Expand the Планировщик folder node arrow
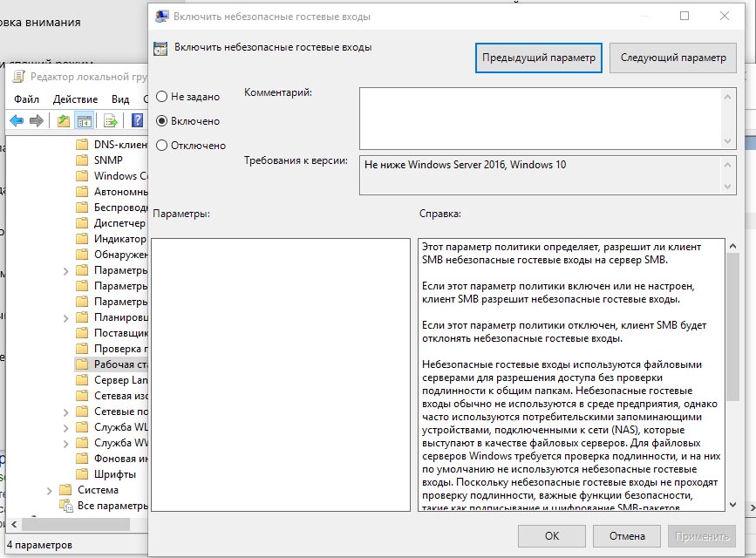Screen dimensions: 756x558 66,317
